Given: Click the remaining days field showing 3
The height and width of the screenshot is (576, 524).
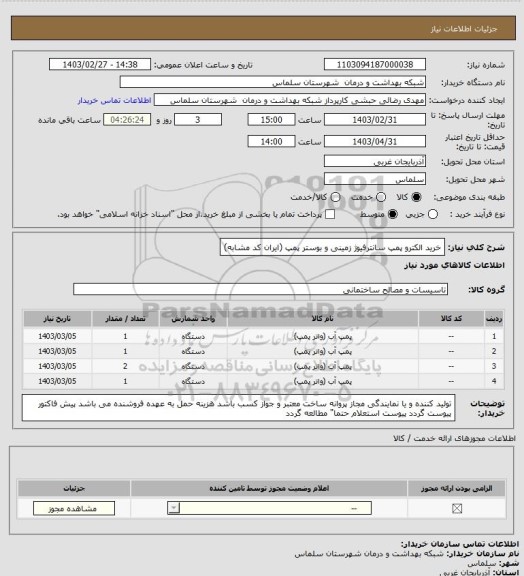Looking at the screenshot, I should [198, 120].
